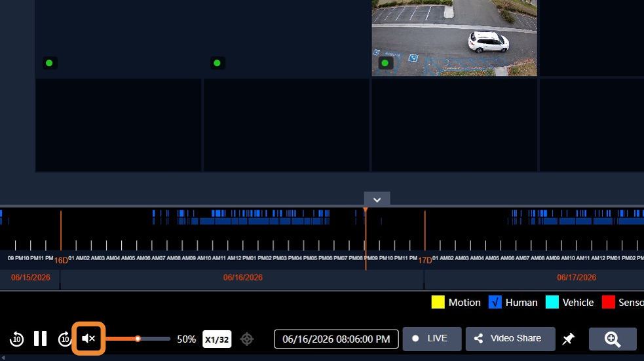Click the green status dot on the parking lot camera

(385, 64)
